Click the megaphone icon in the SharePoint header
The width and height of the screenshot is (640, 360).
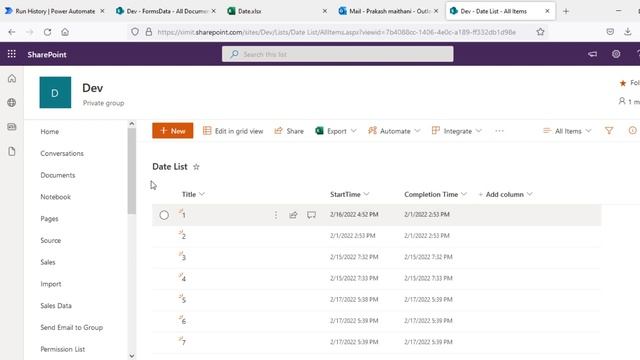click(593, 54)
